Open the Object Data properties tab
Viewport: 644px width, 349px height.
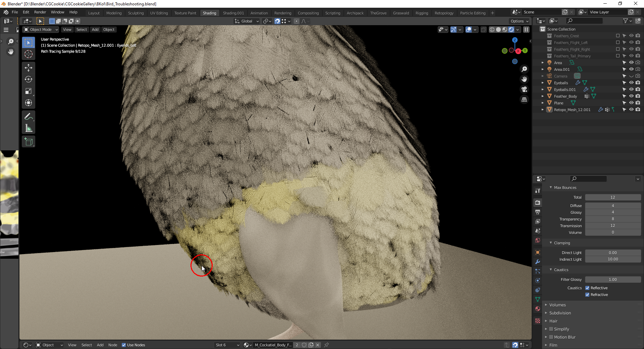(x=538, y=299)
